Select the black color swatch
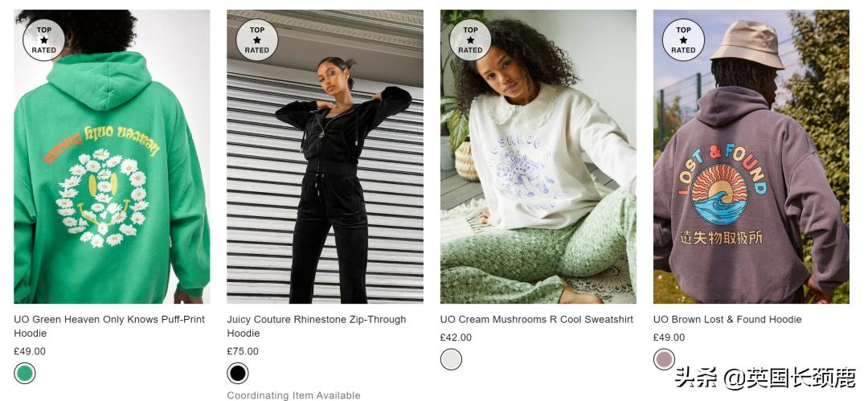Viewport: 868px width, 401px height. 237,374
